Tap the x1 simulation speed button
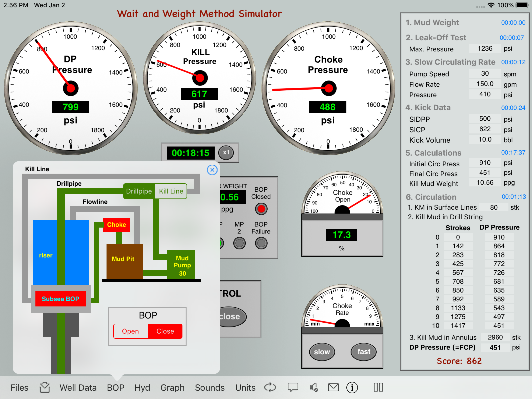The image size is (532, 399). (x=226, y=153)
